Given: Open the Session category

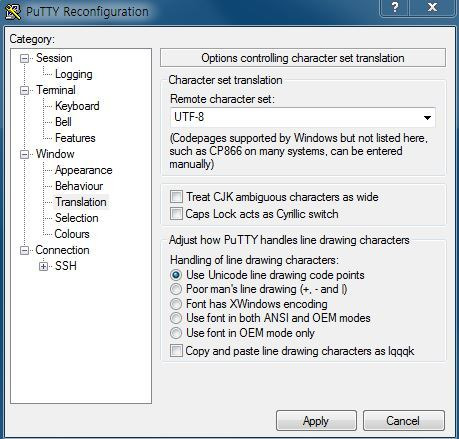Looking at the screenshot, I should (54, 58).
